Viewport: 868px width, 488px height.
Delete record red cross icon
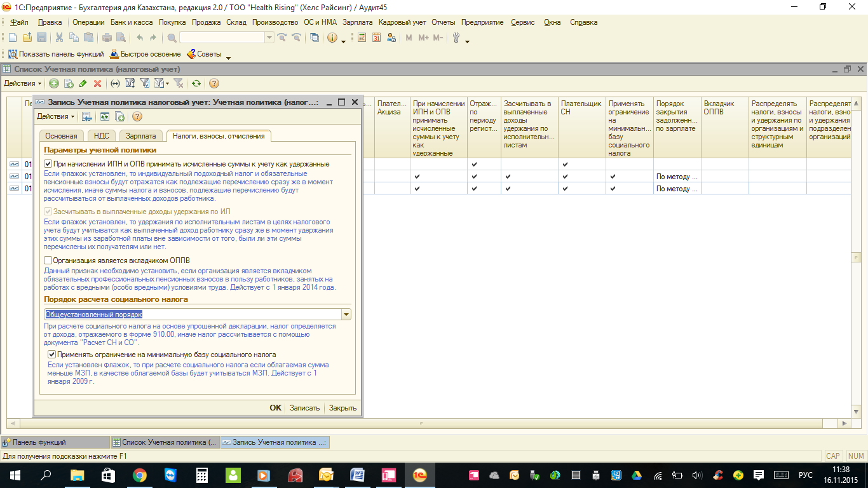[x=97, y=83]
